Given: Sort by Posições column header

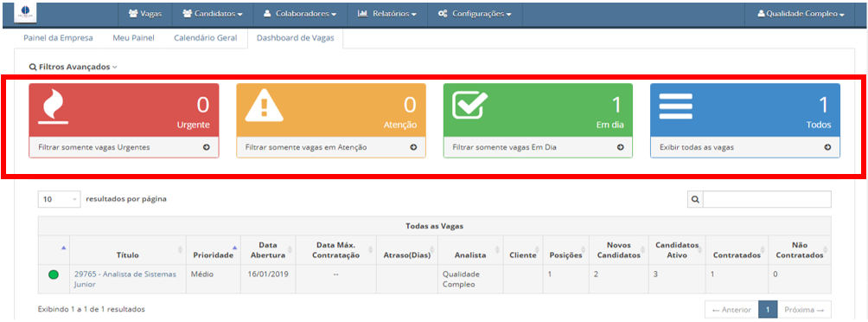Looking at the screenshot, I should click(566, 250).
